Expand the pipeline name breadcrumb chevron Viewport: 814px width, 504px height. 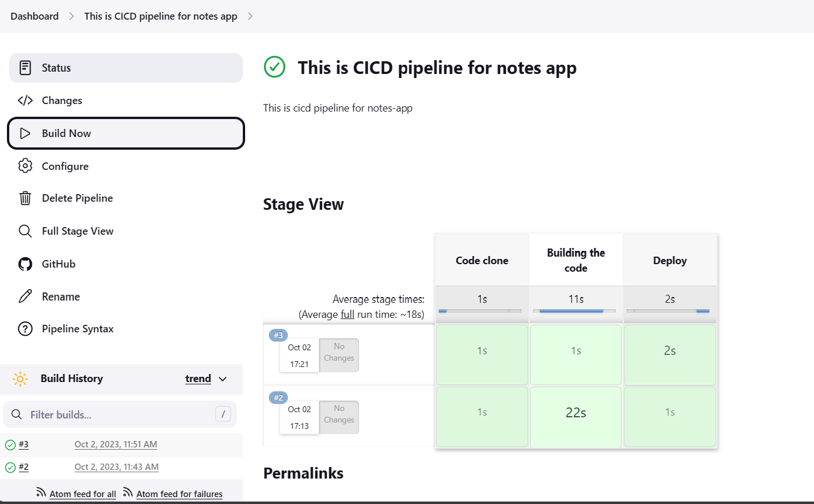[250, 16]
